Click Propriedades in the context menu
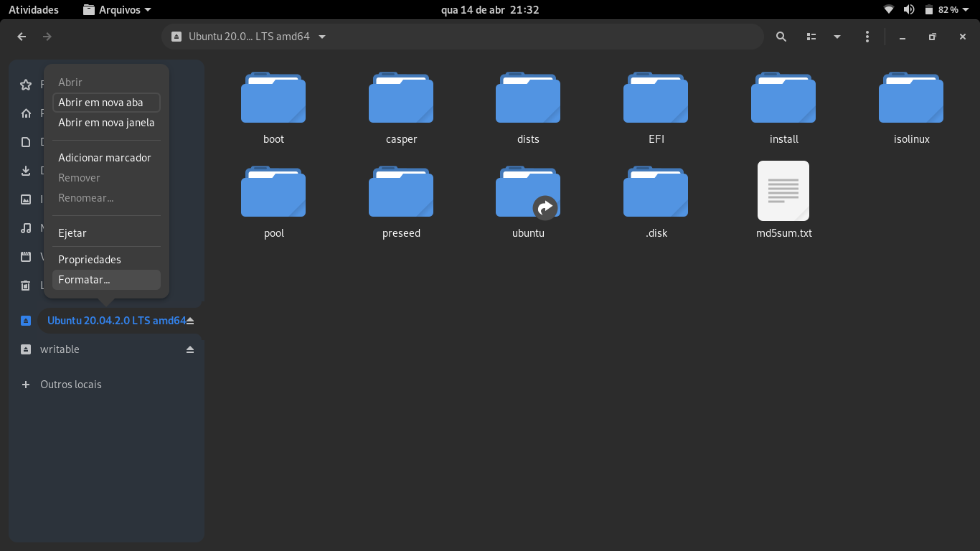This screenshot has width=980, height=551. pyautogui.click(x=90, y=260)
